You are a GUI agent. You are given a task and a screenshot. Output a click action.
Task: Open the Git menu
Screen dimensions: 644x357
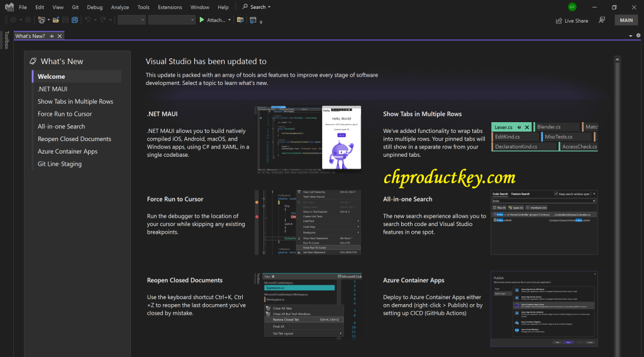pyautogui.click(x=75, y=7)
